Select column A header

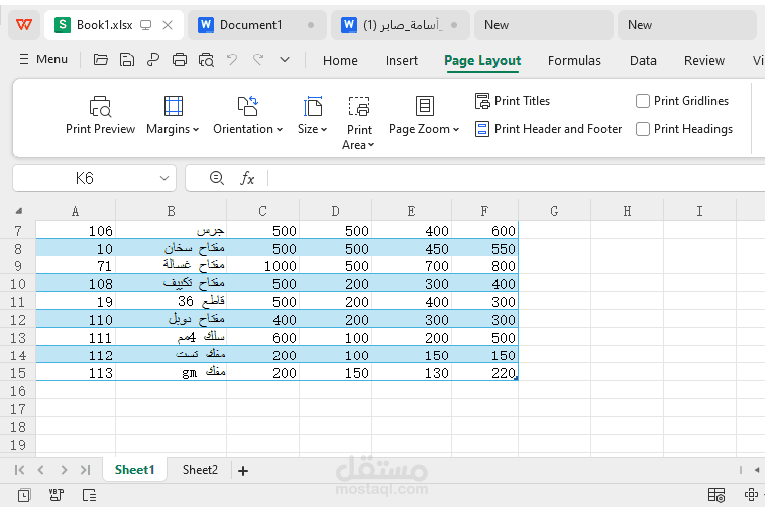[75, 211]
